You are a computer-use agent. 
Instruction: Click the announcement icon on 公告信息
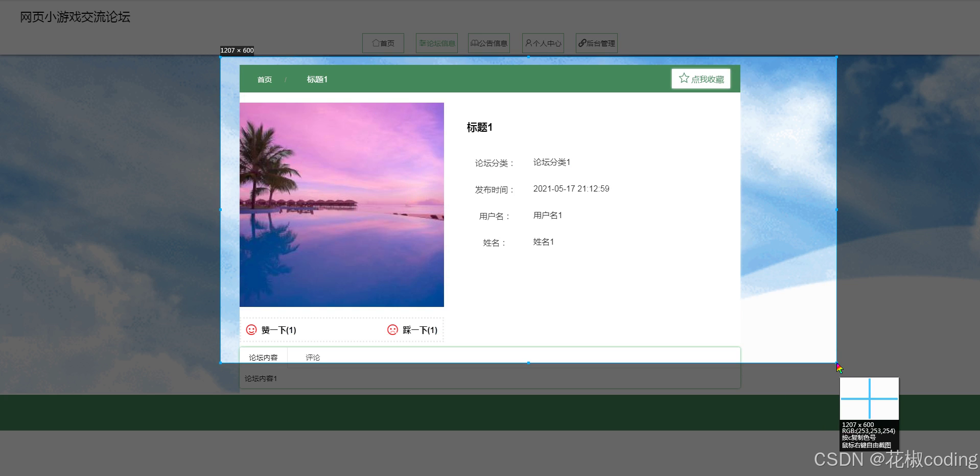tap(475, 43)
